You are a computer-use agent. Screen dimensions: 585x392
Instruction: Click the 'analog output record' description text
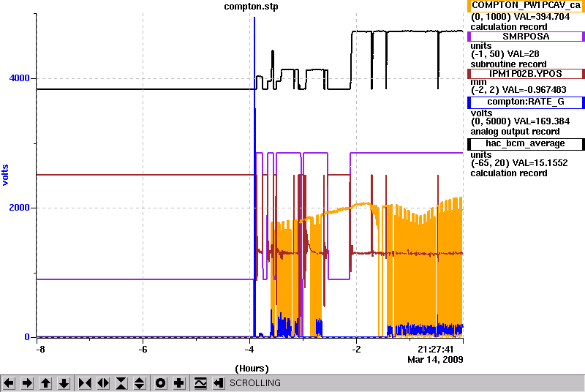(x=515, y=132)
